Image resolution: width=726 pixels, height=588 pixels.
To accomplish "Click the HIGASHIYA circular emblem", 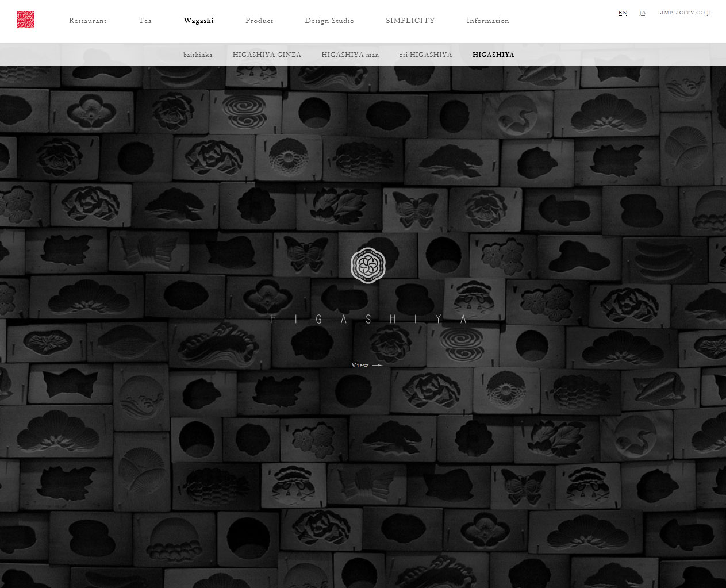I will (368, 266).
